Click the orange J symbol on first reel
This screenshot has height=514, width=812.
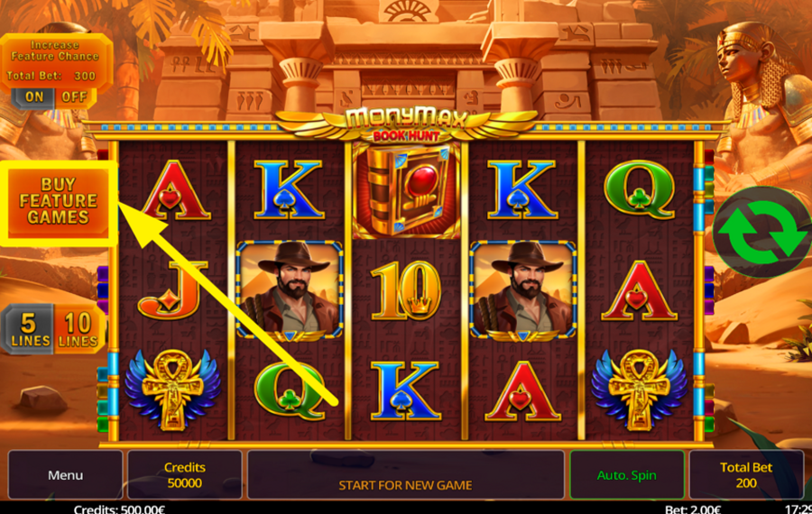click(172, 289)
